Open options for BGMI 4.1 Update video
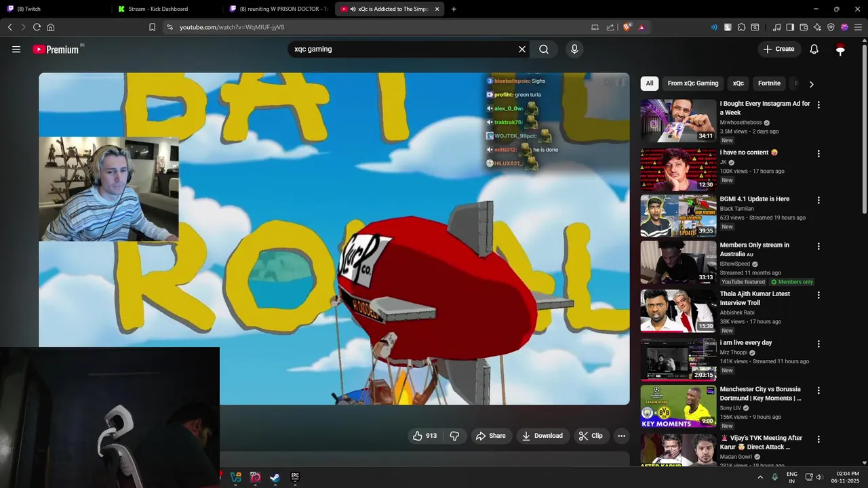868x488 pixels. (818, 201)
